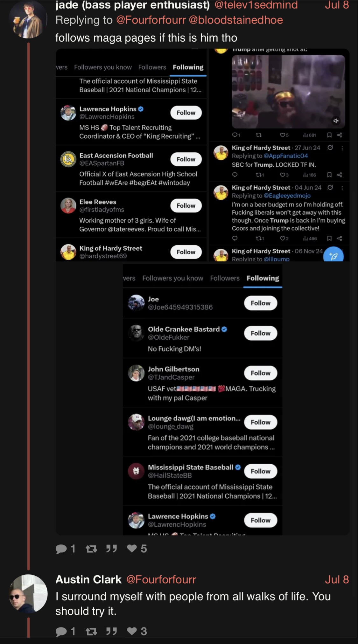
Task: Open jade's profile avatar
Action: tap(28, 20)
